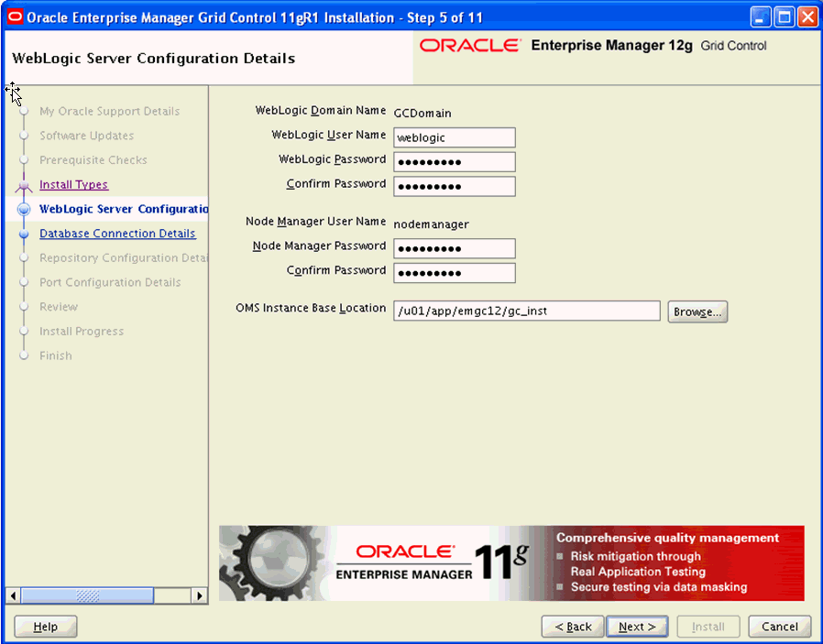The width and height of the screenshot is (823, 644).
Task: Focus the WebLogic User Name field
Action: pyautogui.click(x=455, y=137)
